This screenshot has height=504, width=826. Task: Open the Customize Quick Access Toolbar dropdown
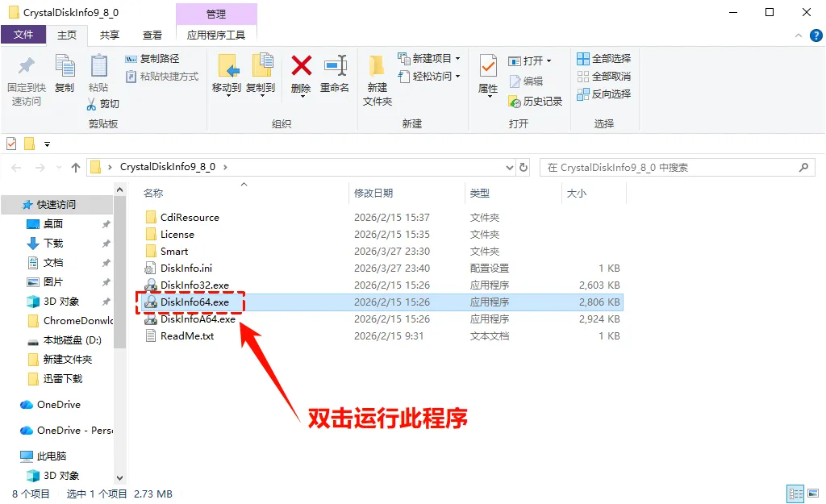tap(47, 144)
